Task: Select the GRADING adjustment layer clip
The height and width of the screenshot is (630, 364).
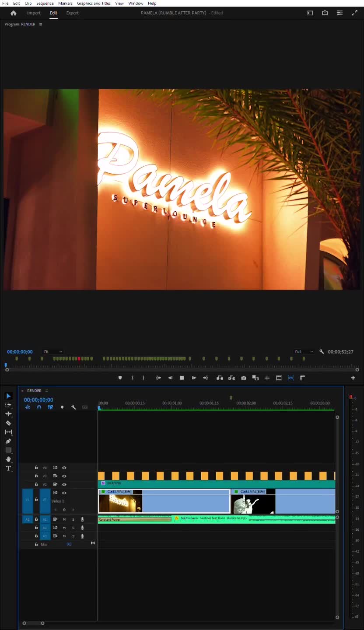Action: (217, 484)
